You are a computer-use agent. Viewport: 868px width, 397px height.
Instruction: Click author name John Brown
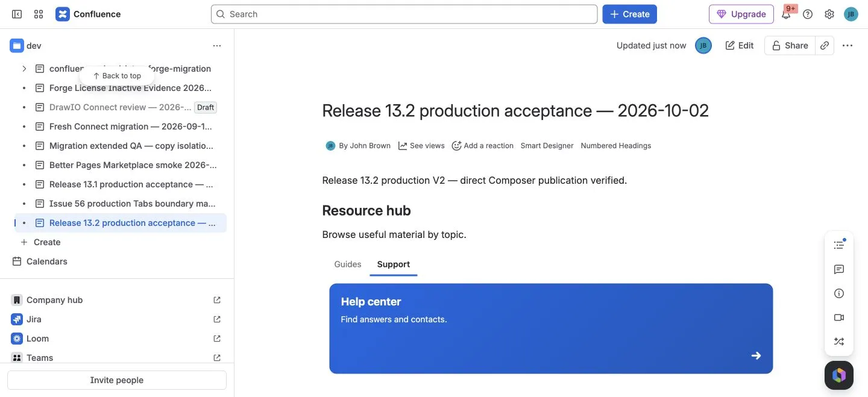point(370,146)
